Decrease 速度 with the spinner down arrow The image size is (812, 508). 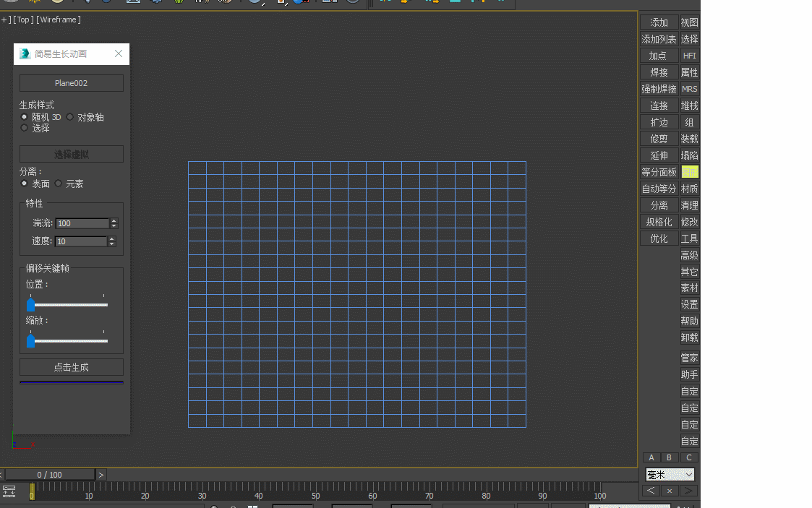pyautogui.click(x=111, y=244)
